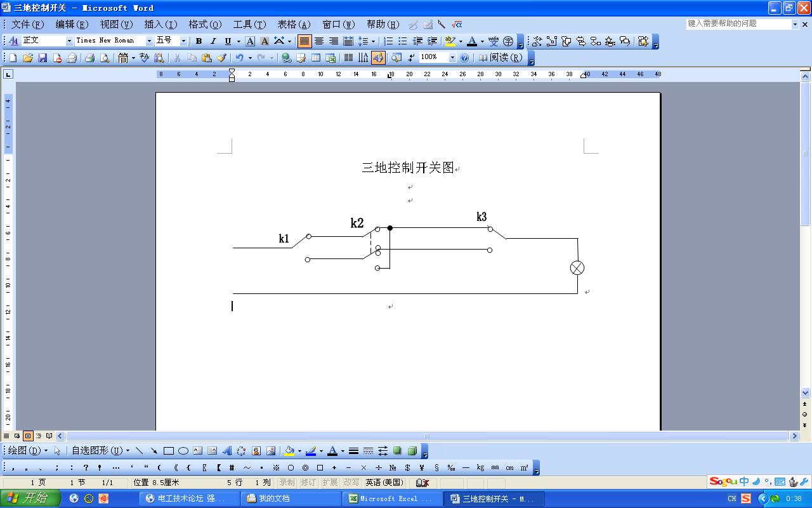Toggle character shading button
This screenshot has width=812, height=508.
click(x=265, y=41)
